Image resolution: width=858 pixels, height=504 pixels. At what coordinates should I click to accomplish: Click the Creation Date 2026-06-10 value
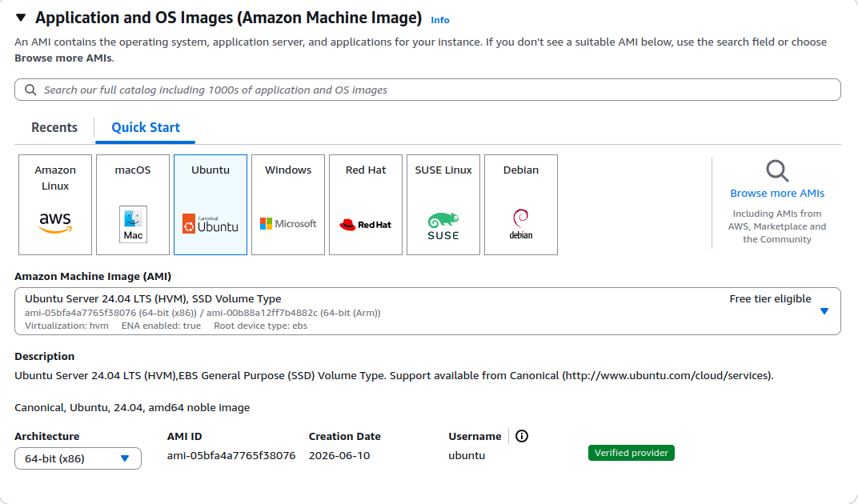click(339, 455)
